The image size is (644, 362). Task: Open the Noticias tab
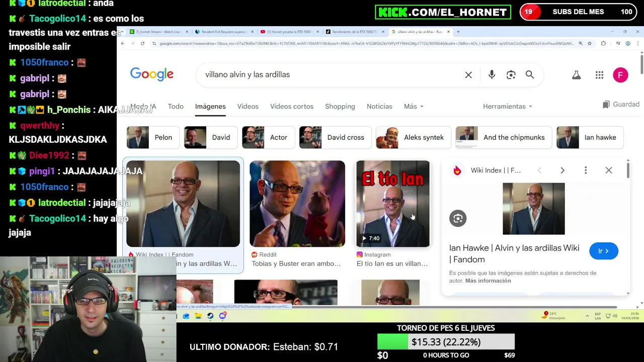pyautogui.click(x=379, y=107)
